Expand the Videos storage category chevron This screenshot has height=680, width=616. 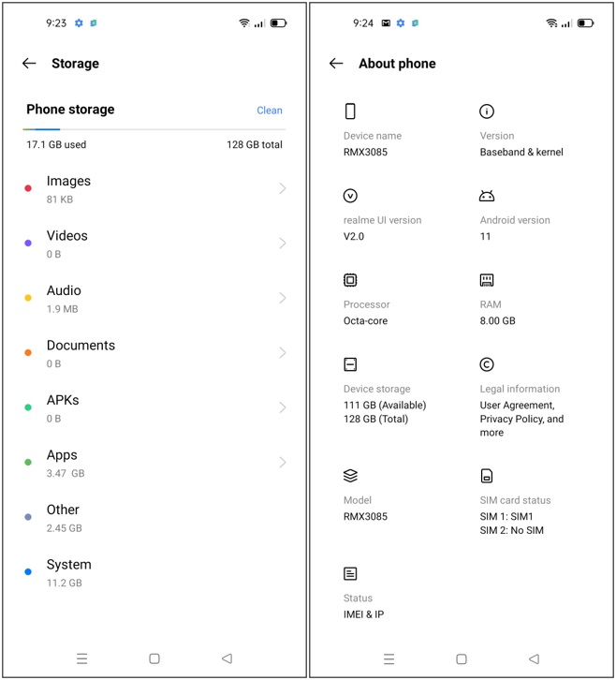click(282, 244)
